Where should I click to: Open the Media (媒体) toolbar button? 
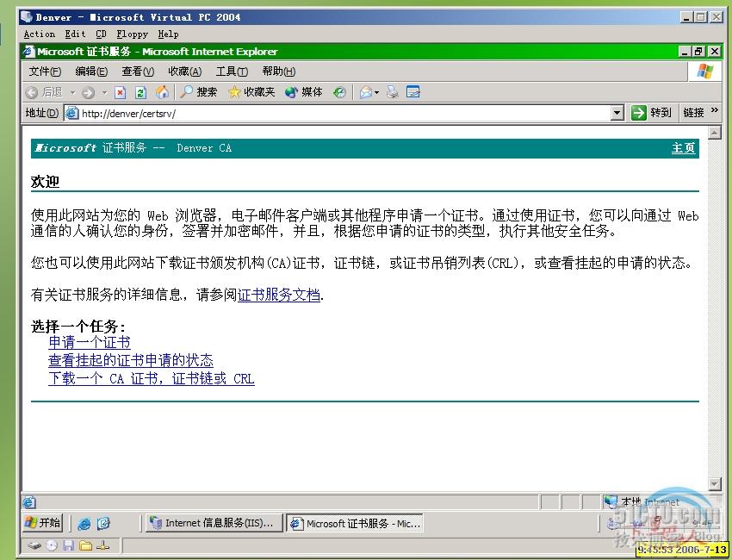point(304,92)
